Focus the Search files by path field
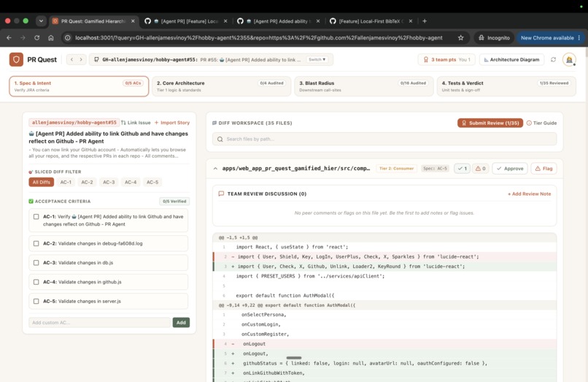The image size is (588, 382). (384, 139)
